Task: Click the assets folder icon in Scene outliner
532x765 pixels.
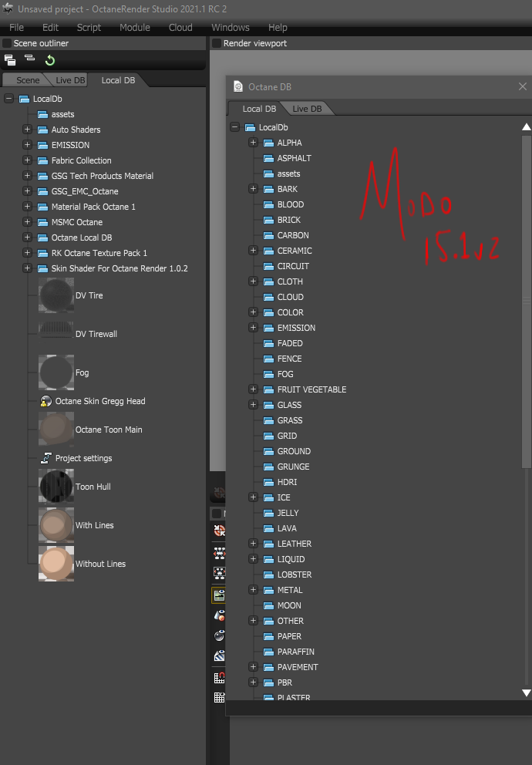Action: tap(43, 114)
